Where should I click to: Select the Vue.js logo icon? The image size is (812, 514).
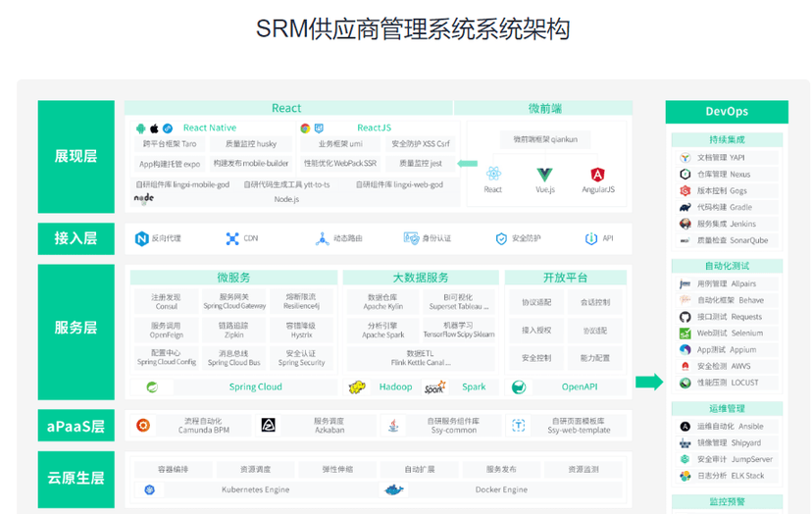pos(545,174)
